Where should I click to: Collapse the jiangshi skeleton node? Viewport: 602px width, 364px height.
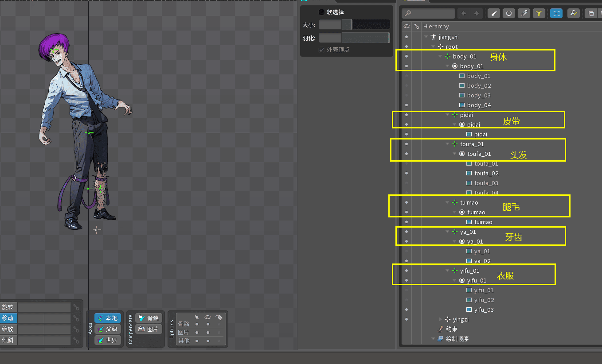(426, 37)
